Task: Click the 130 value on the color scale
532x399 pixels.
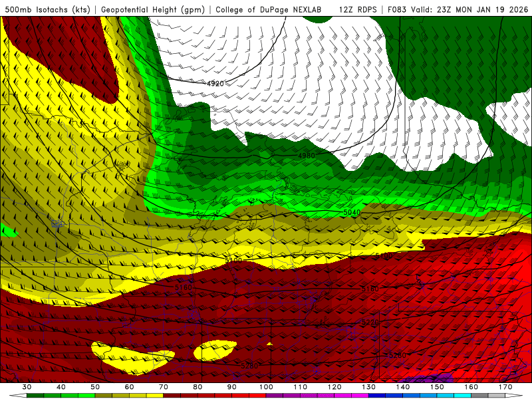Action: point(368,387)
